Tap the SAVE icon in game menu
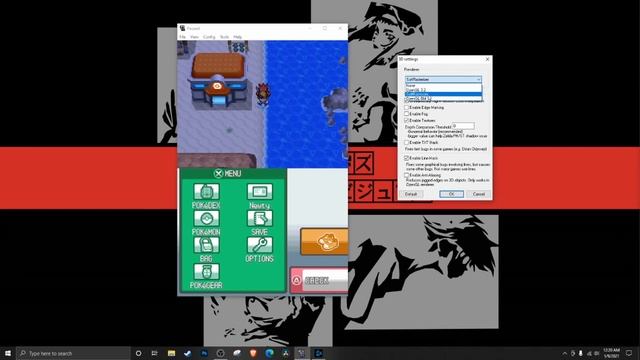This screenshot has height=360, width=640. [x=260, y=218]
